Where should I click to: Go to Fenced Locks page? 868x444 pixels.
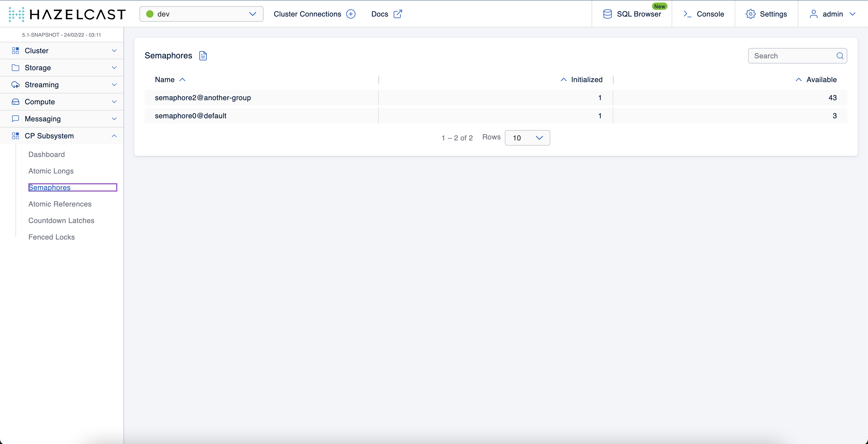click(x=52, y=237)
